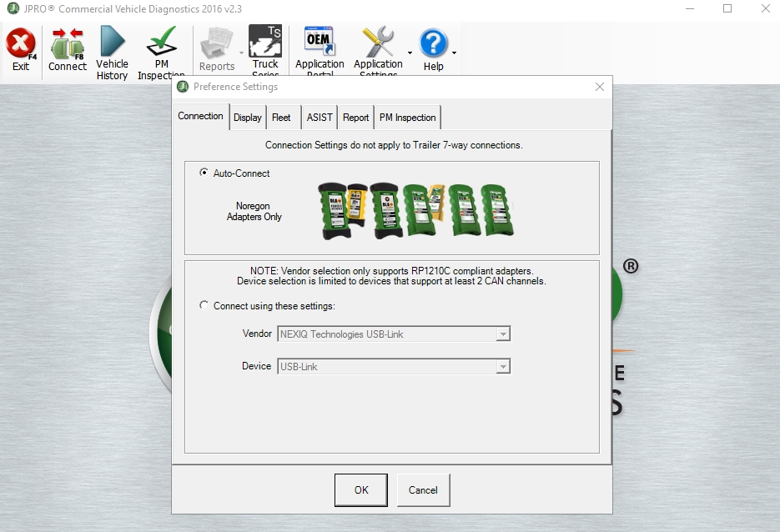Viewport: 780px width, 532px height.
Task: Expand the Application Settings dropdown arrow
Action: point(410,53)
